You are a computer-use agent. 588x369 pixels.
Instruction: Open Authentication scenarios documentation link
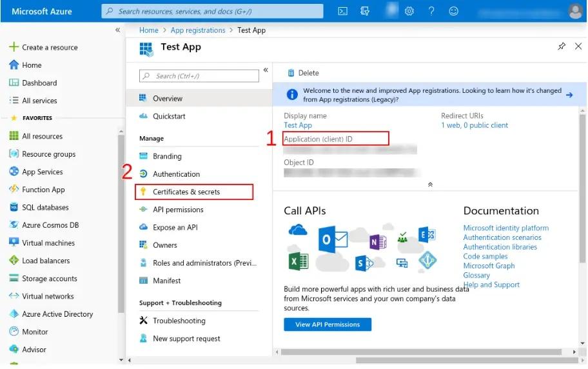pyautogui.click(x=502, y=237)
